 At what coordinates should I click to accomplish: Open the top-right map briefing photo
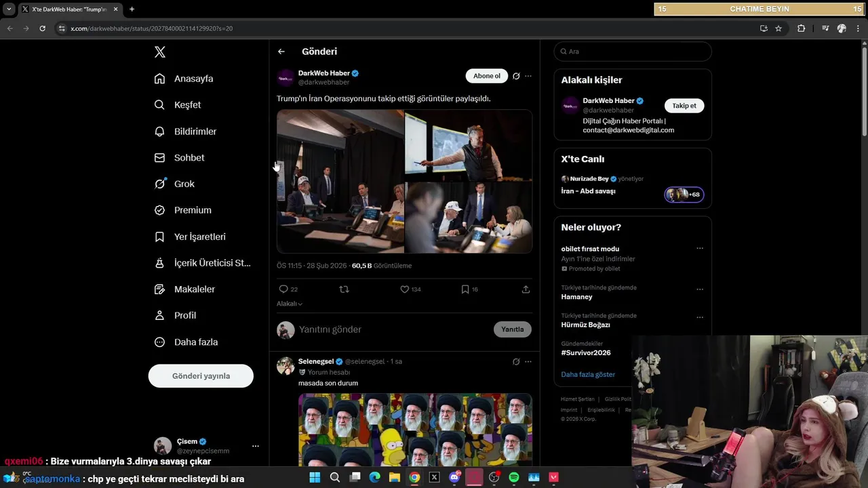pyautogui.click(x=469, y=145)
